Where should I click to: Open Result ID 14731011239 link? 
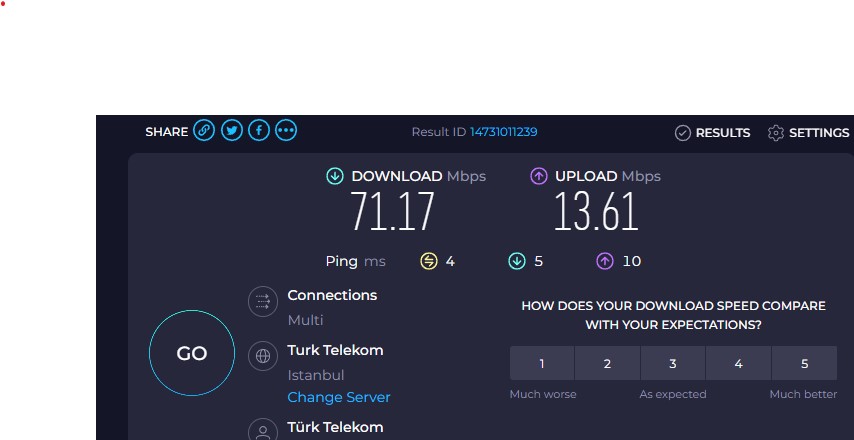click(503, 132)
